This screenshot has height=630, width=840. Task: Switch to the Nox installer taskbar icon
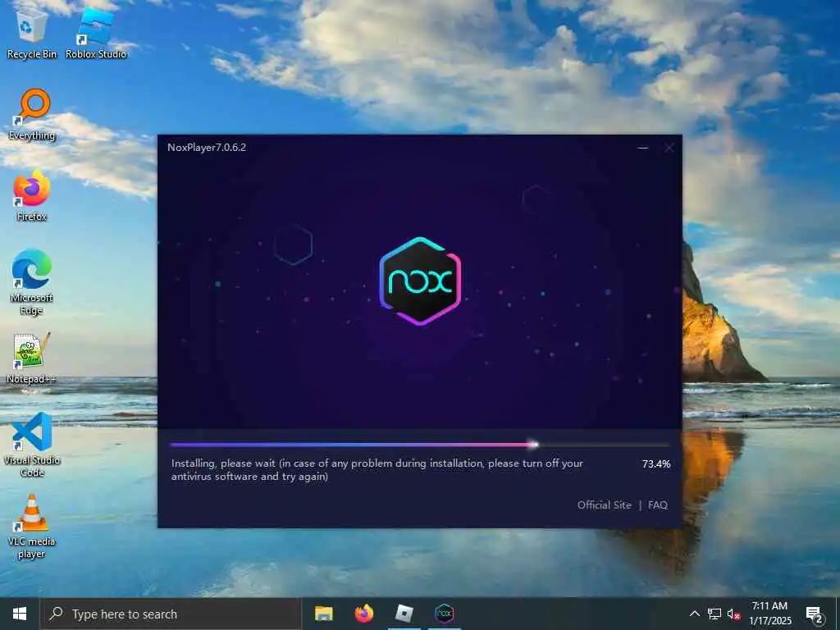444,614
